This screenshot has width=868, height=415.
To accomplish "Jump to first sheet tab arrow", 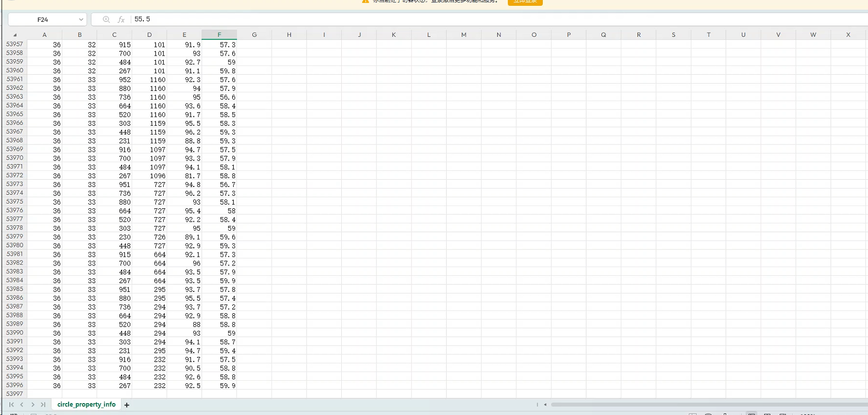I will pyautogui.click(x=11, y=405).
